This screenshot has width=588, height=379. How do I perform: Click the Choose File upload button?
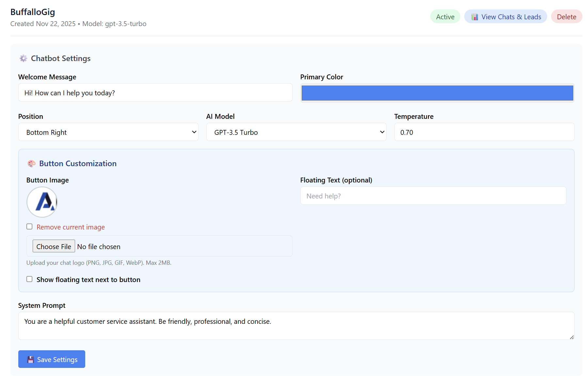(54, 246)
